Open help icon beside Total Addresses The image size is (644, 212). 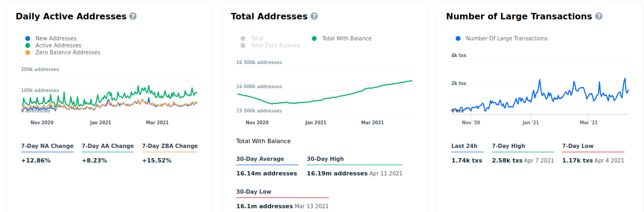(x=314, y=17)
